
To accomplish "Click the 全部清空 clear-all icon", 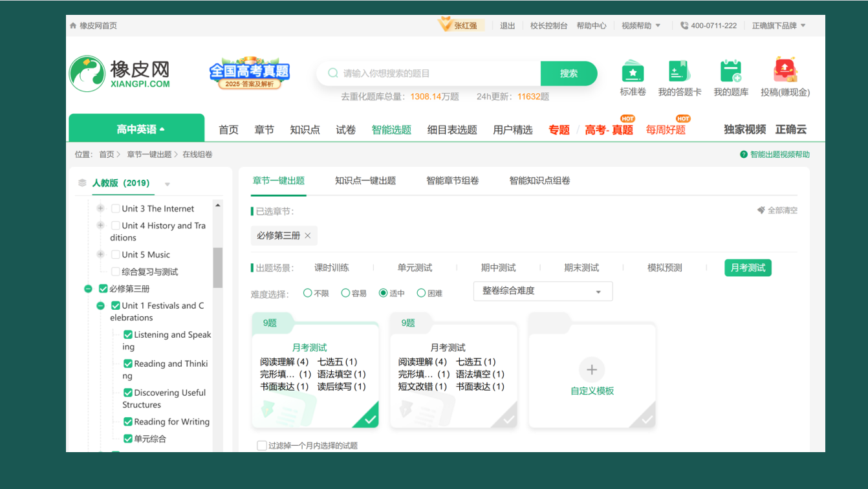I will tap(761, 210).
